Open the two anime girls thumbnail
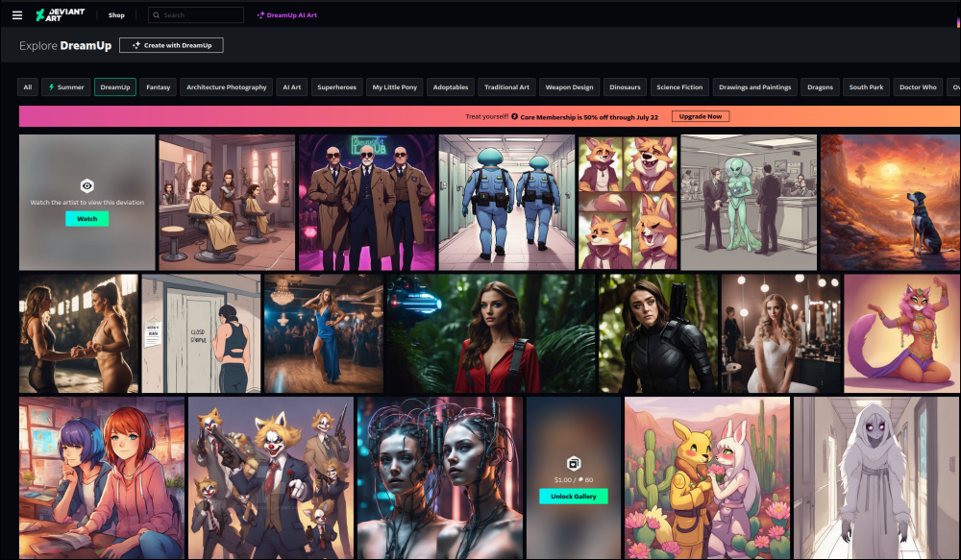961x560 pixels. coord(102,477)
